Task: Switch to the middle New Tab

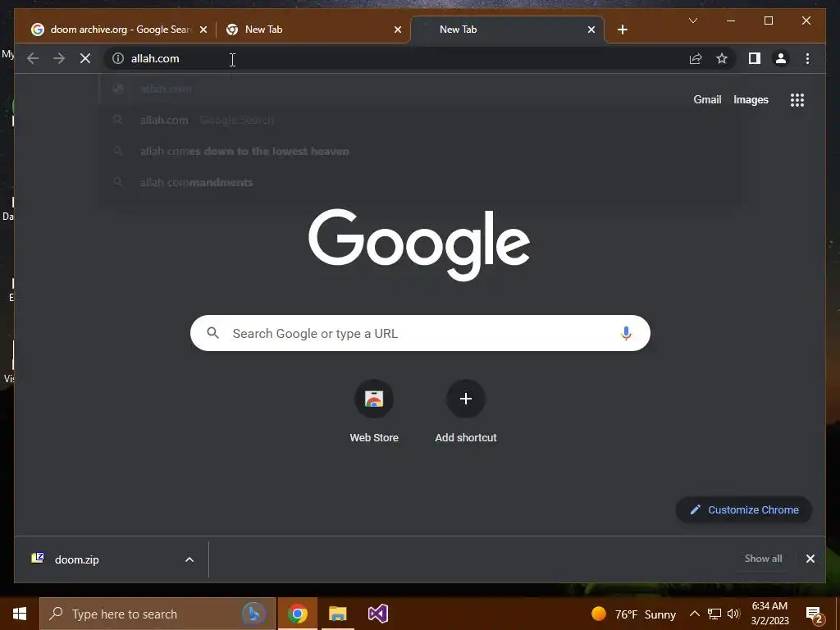Action: pyautogui.click(x=313, y=30)
